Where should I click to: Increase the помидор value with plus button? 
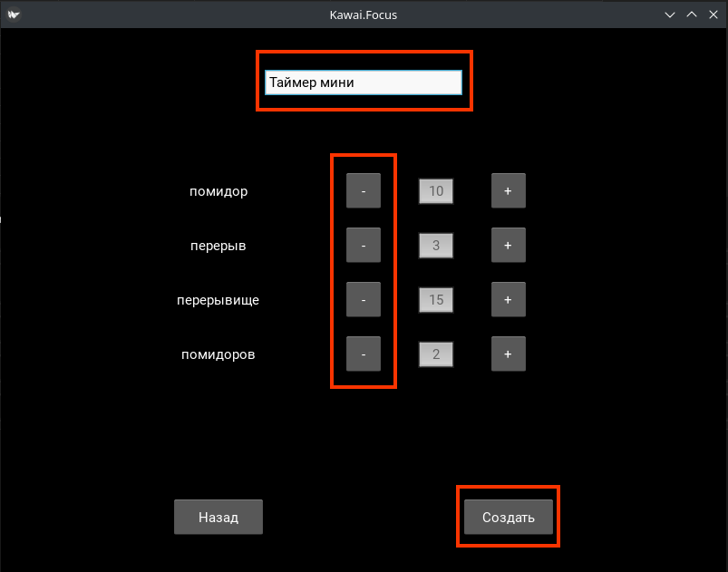pyautogui.click(x=509, y=191)
